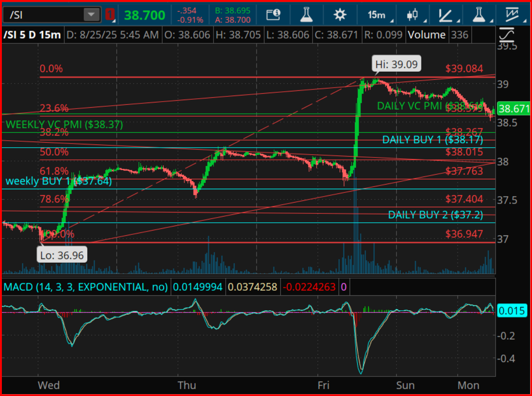Screen dimensions: 532x396
Task: Click the high value H: 38.705
Action: 238,34
